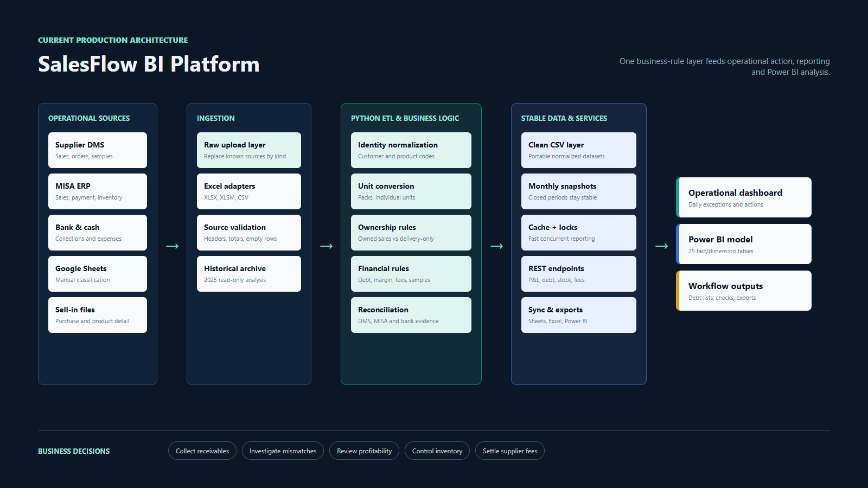Open the Source validation card
Screen dimensions: 868x488
pos(249,233)
